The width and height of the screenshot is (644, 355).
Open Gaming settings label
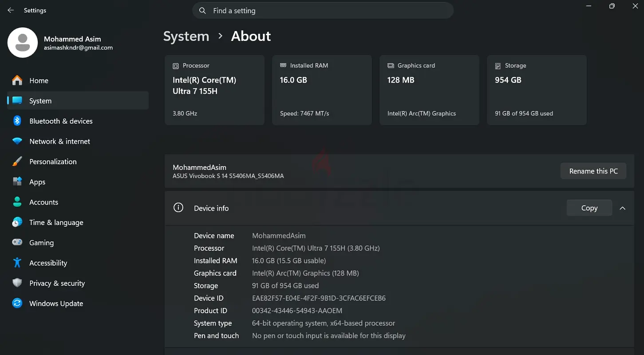[41, 243]
